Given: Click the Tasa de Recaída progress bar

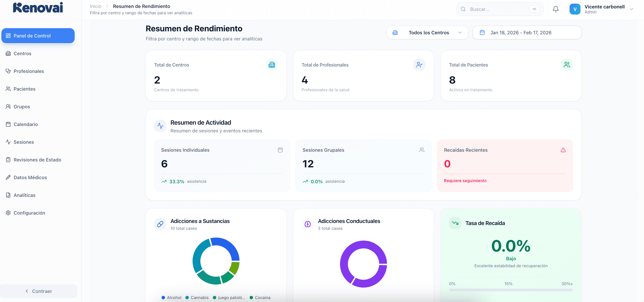Looking at the screenshot, I should tap(511, 290).
